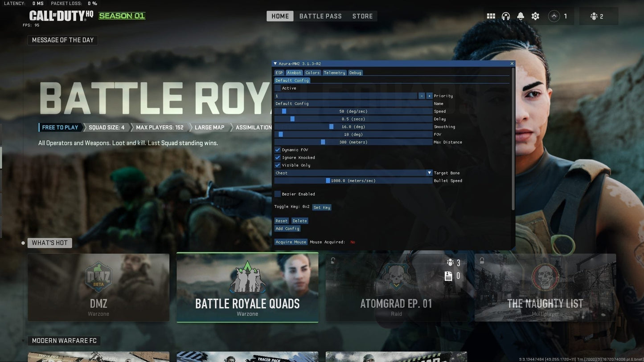Click the Bullet Speed slider
Screen dimensions: 644x362
point(353,181)
